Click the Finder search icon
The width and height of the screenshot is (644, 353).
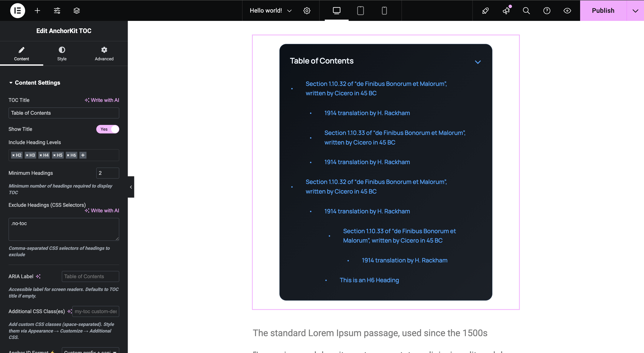pos(526,10)
